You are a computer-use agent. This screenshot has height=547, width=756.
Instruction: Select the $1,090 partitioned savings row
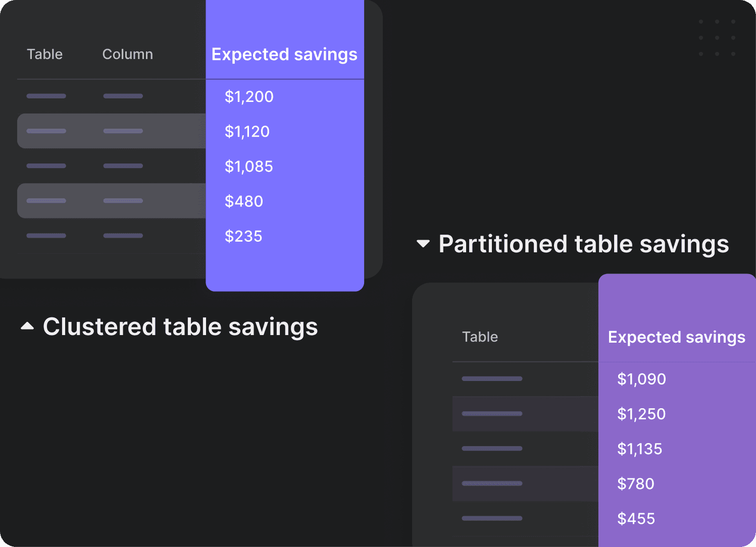pos(641,379)
